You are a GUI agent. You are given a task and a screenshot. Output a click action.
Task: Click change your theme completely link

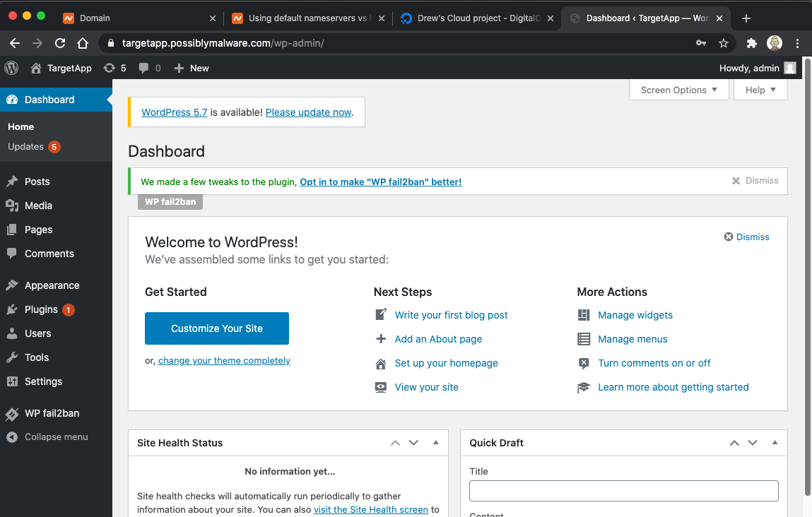pos(224,361)
